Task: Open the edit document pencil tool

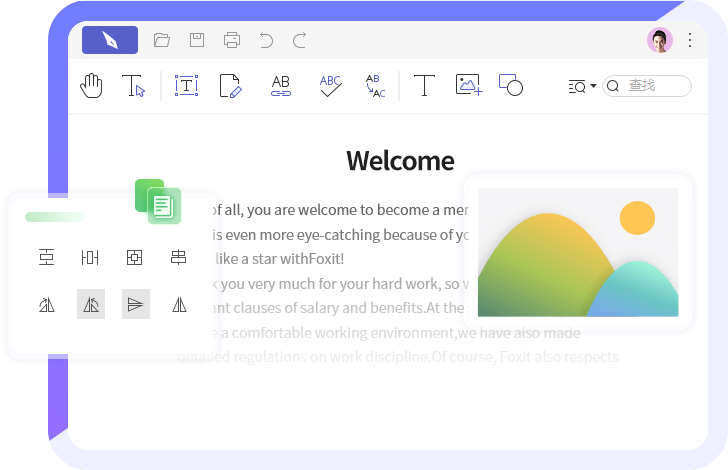Action: [230, 86]
